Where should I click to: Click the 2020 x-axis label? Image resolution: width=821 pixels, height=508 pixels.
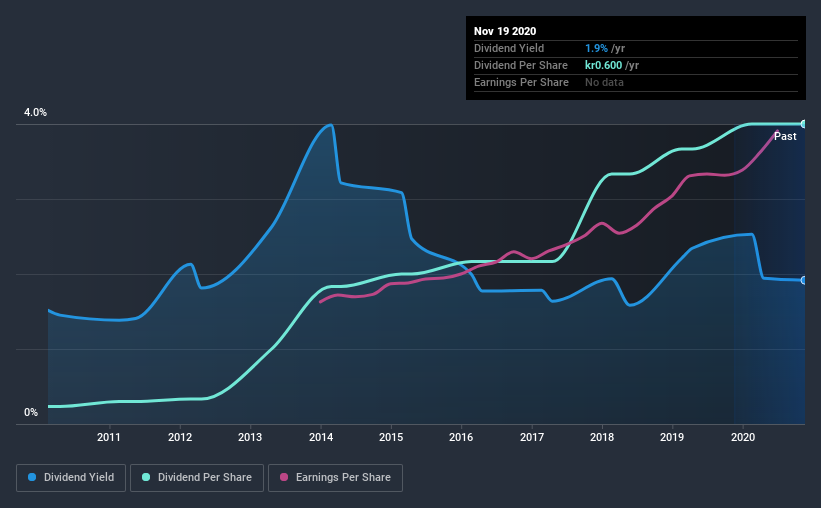pyautogui.click(x=743, y=437)
